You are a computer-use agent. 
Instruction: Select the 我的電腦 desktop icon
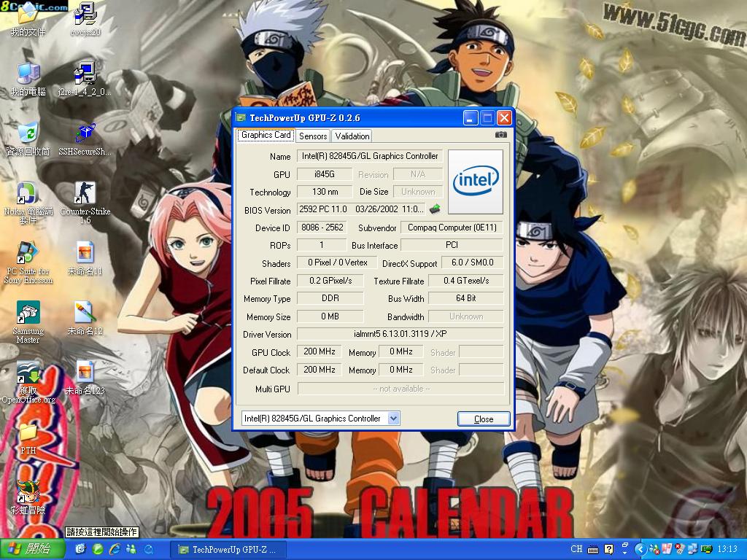tap(28, 74)
